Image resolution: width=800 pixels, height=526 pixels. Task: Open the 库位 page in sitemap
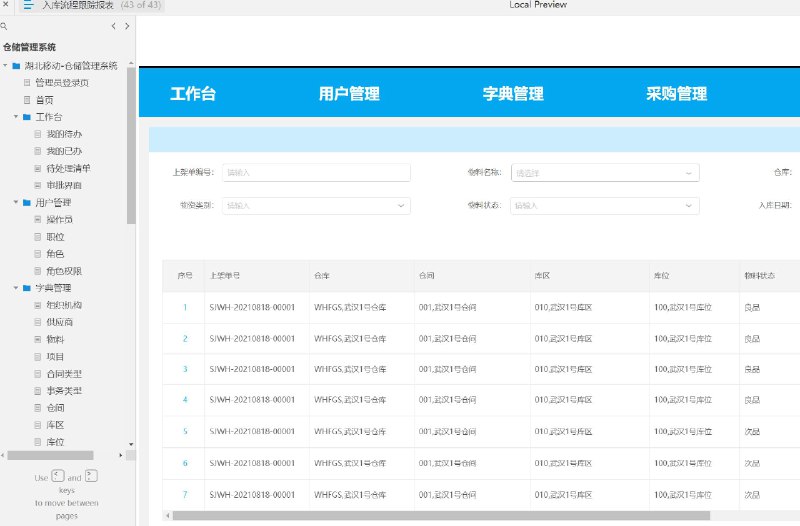(x=55, y=442)
